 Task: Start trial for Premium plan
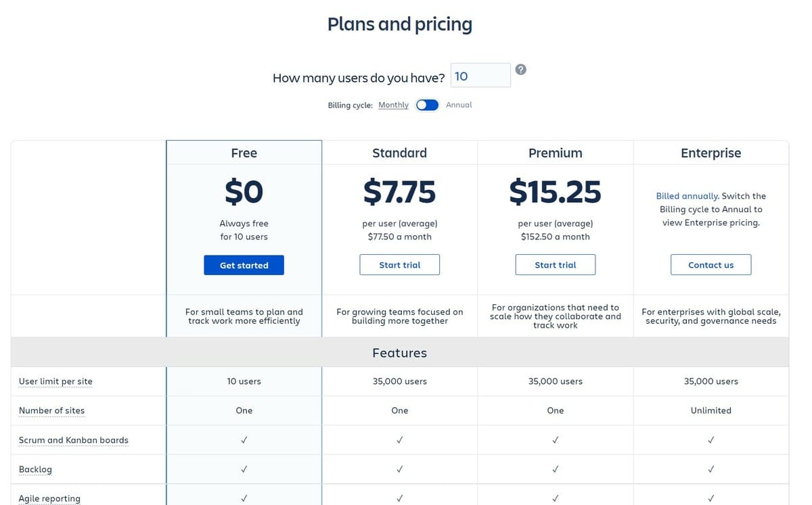[x=555, y=265]
